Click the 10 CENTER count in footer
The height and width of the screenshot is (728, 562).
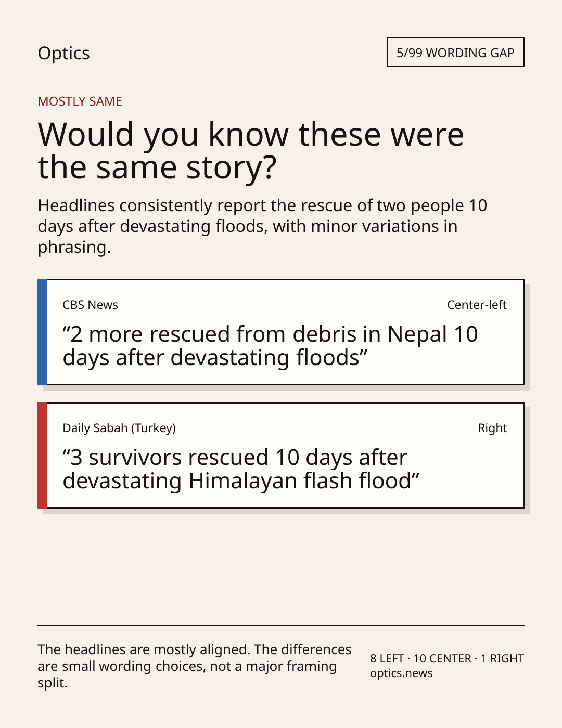click(x=442, y=658)
